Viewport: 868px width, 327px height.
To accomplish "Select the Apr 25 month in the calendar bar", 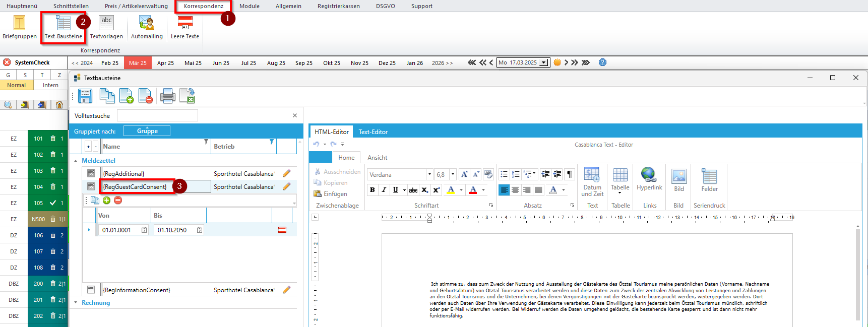I will 165,63.
